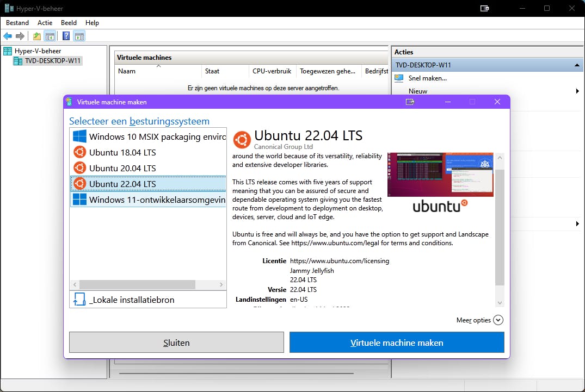The image size is (585, 392).
Task: Expand the Nieuw submenu arrow
Action: tap(577, 91)
